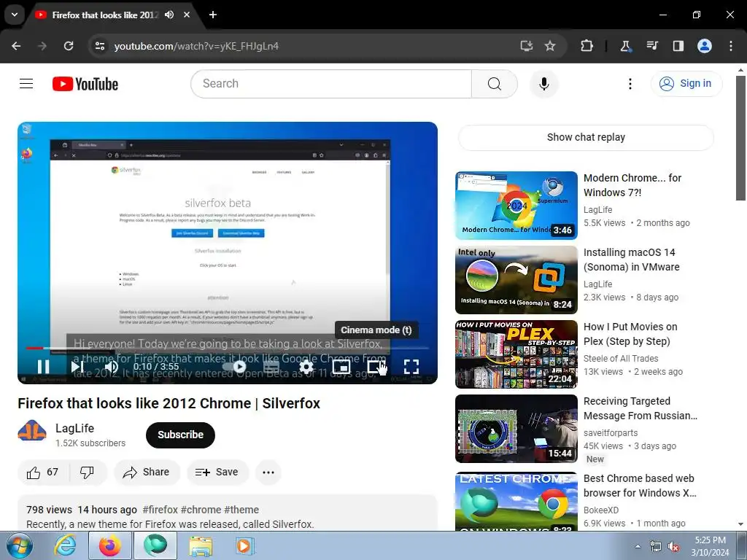Show chat replay

586,138
